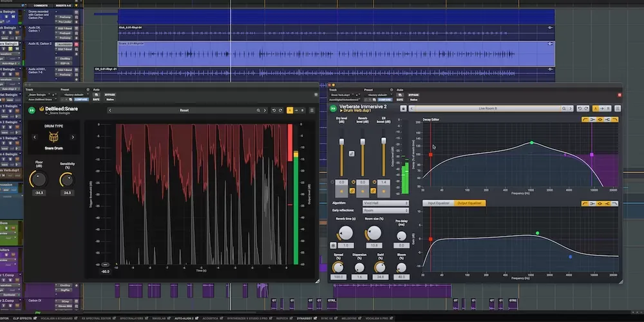Open DeBleed track selector Snare Swingin
The width and height of the screenshot is (644, 322).
39,95
